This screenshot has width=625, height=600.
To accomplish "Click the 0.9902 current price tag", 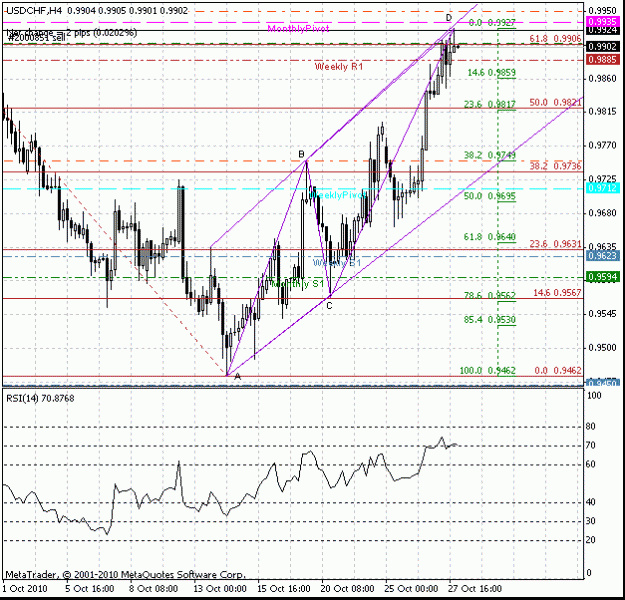I will pyautogui.click(x=603, y=46).
